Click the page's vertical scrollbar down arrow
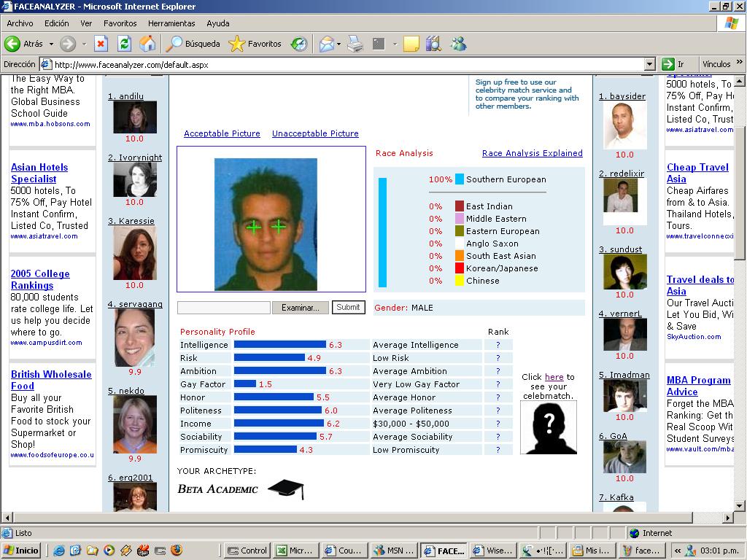 pos(740,506)
